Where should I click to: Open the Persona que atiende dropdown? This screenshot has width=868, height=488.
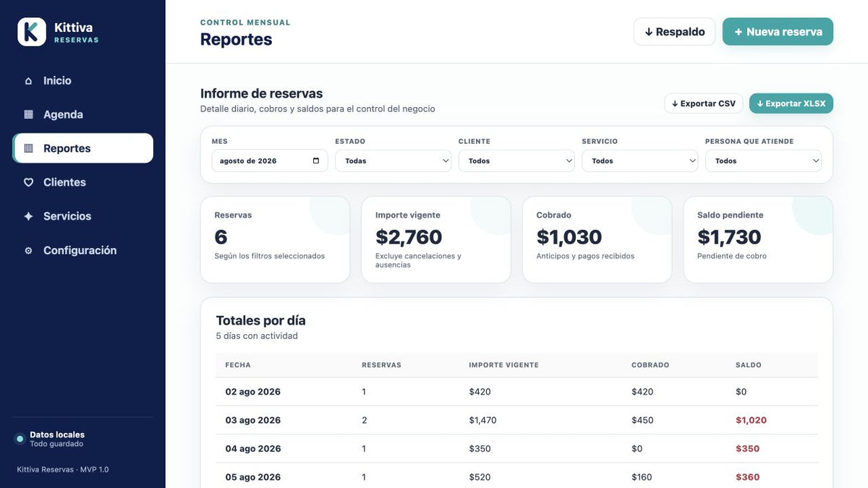(763, 160)
